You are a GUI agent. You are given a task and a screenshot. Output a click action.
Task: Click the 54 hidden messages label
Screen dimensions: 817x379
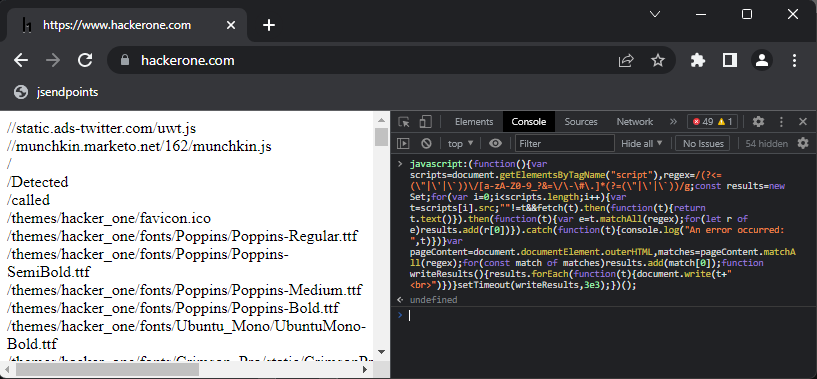point(766,143)
